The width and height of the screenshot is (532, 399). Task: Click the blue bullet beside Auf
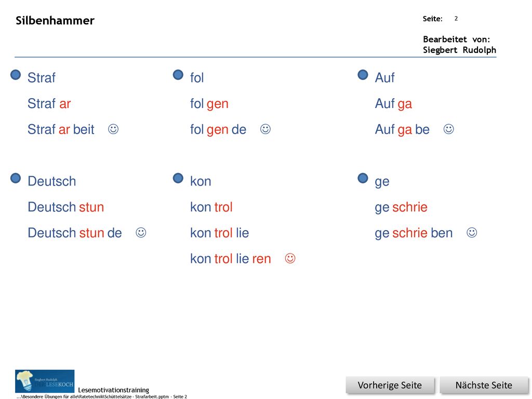(363, 75)
